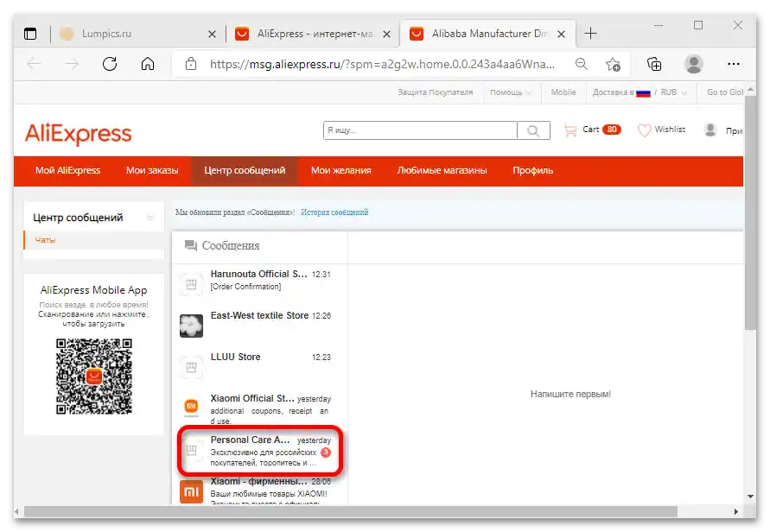Open the Go to Global site link
Screen dimensions: 770x532
[725, 92]
